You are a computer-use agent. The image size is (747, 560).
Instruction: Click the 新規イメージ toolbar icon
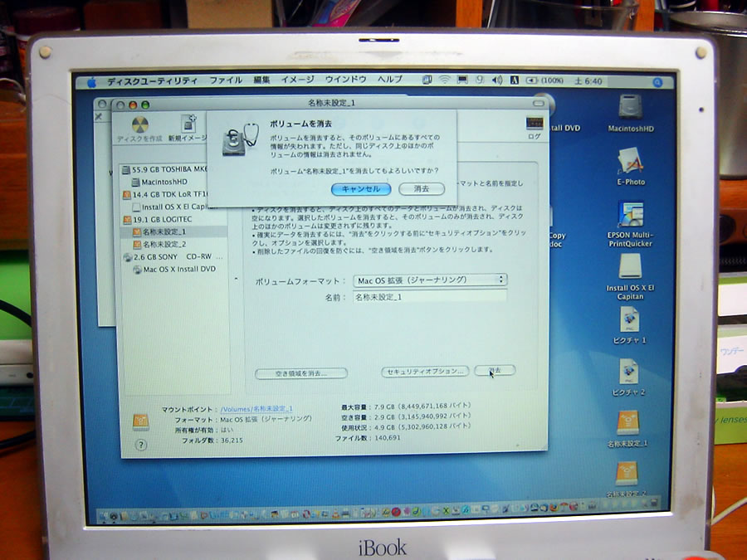pyautogui.click(x=188, y=129)
